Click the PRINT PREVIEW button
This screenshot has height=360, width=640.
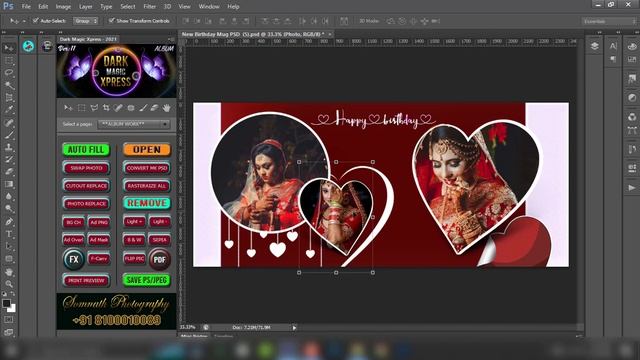pos(86,280)
